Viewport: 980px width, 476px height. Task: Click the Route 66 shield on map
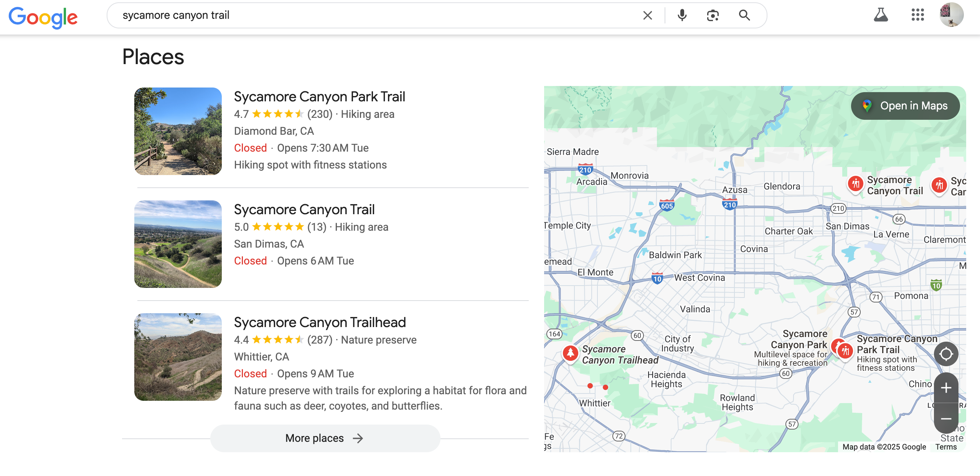899,219
